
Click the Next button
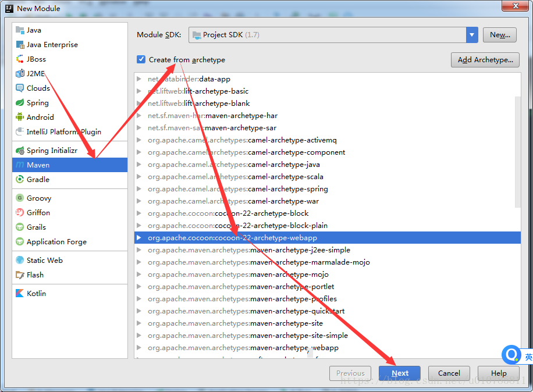tap(400, 373)
